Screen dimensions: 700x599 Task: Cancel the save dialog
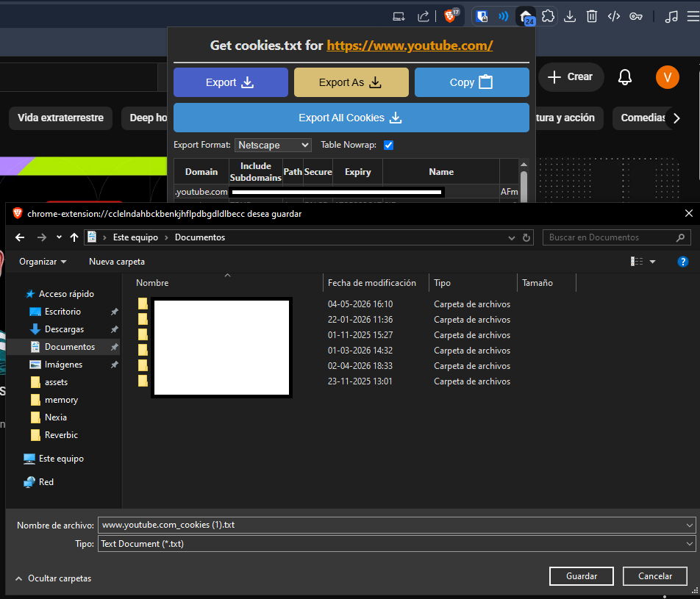pos(654,576)
